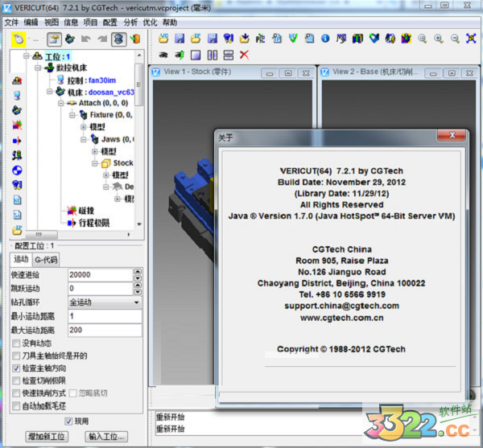Uncheck the 检查主轴方向 checkbox

[17, 368]
